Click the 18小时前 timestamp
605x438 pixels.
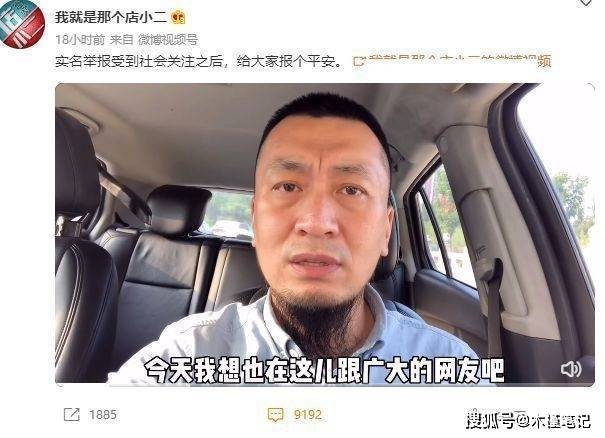80,39
